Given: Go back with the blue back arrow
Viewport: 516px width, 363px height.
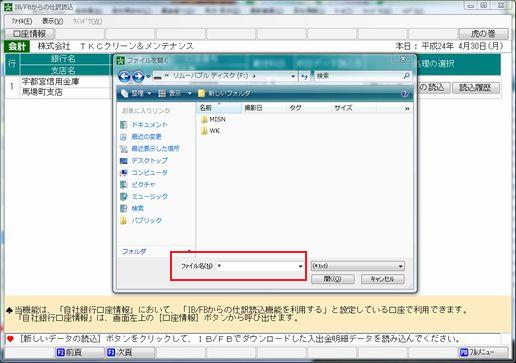Looking at the screenshot, I should point(124,77).
